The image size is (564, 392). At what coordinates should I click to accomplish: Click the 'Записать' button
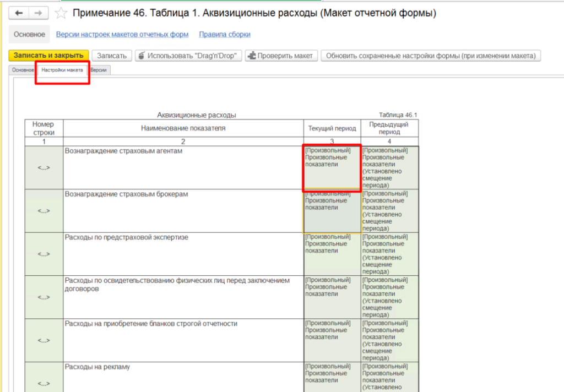(x=112, y=56)
